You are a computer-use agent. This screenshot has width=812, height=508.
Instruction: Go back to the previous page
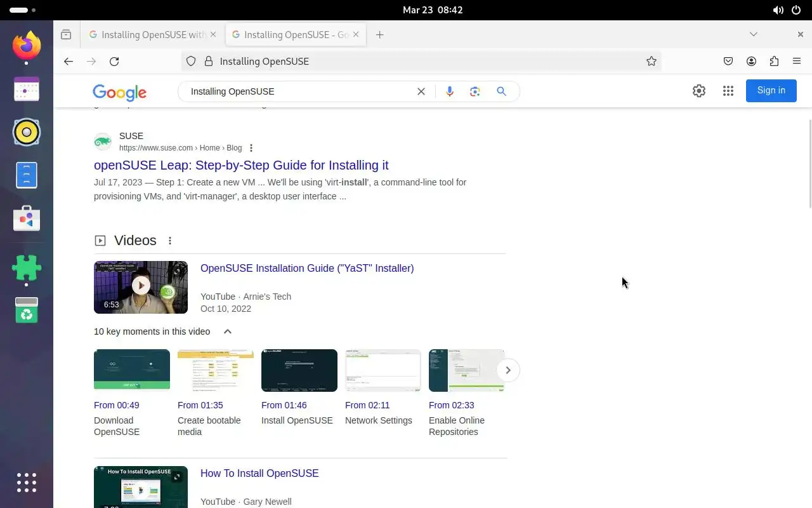(69, 61)
